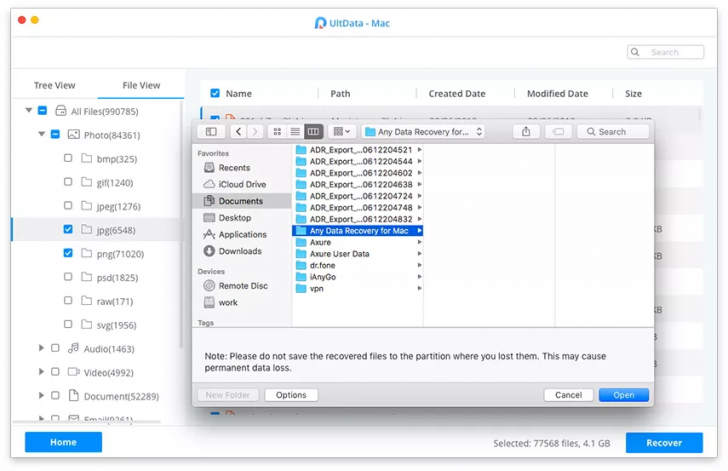
Task: Select folder ADR_Export_...0612204724
Action: pyautogui.click(x=358, y=196)
